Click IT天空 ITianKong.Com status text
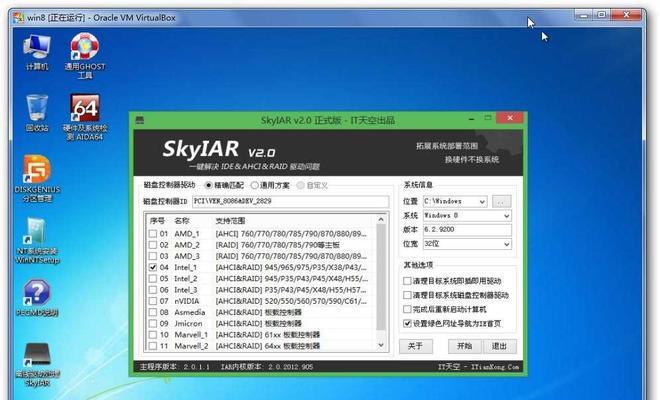 pos(478,367)
